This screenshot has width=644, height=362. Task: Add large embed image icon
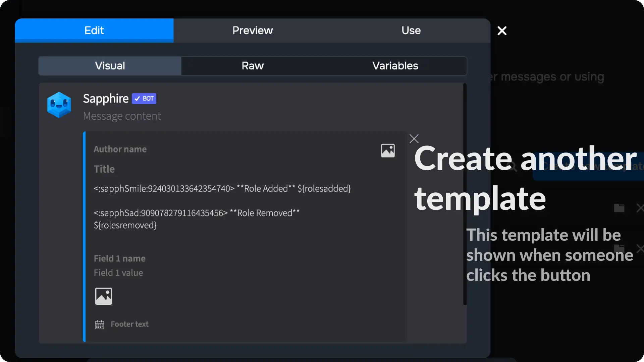(x=103, y=296)
